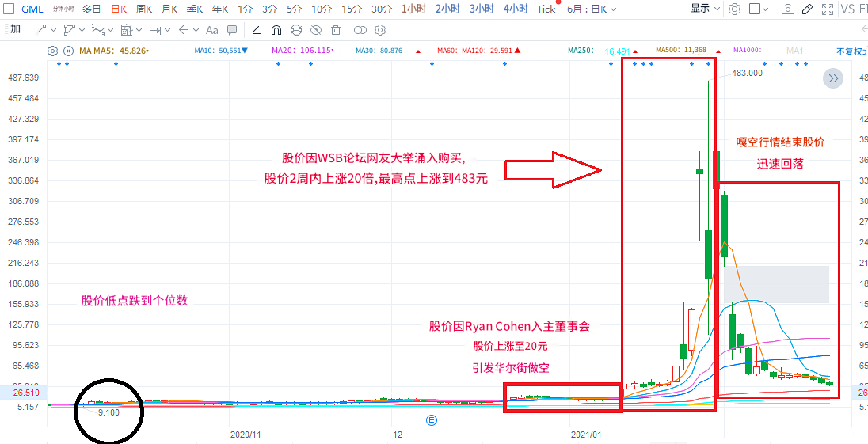Select the 5分 interval
The height and width of the screenshot is (444, 868).
point(295,9)
